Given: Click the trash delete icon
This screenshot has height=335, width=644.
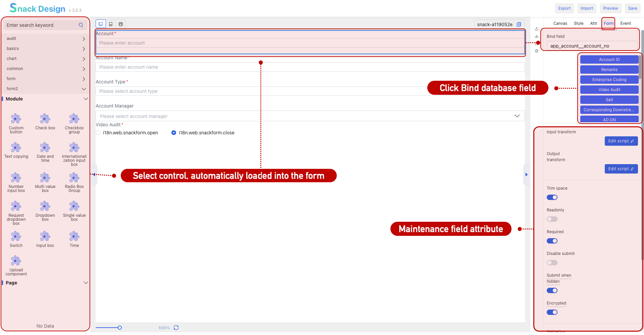Looking at the screenshot, I should click(x=537, y=51).
